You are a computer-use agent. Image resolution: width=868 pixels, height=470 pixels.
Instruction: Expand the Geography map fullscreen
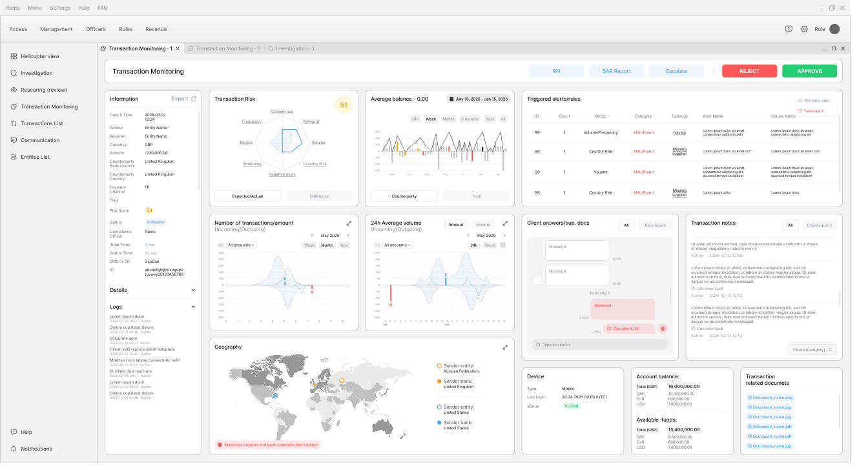[506, 347]
